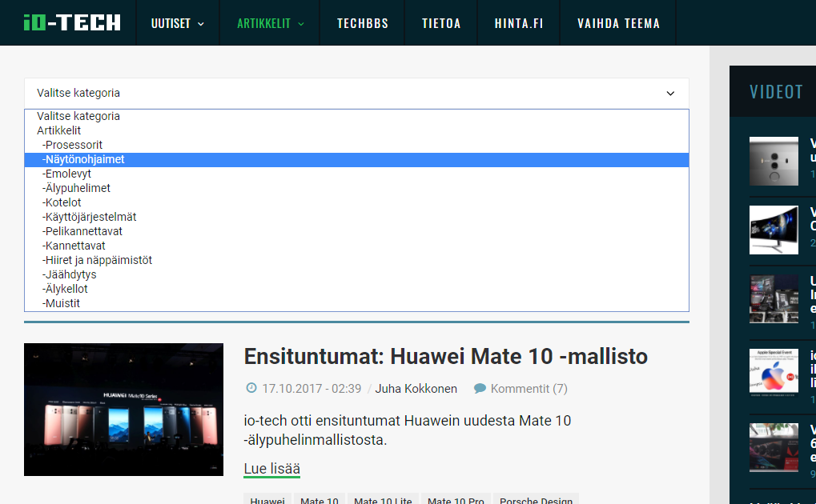Viewport: 816px width, 504px height.
Task: Open the Huawei Mate 10 article thumbnail
Action: (124, 410)
